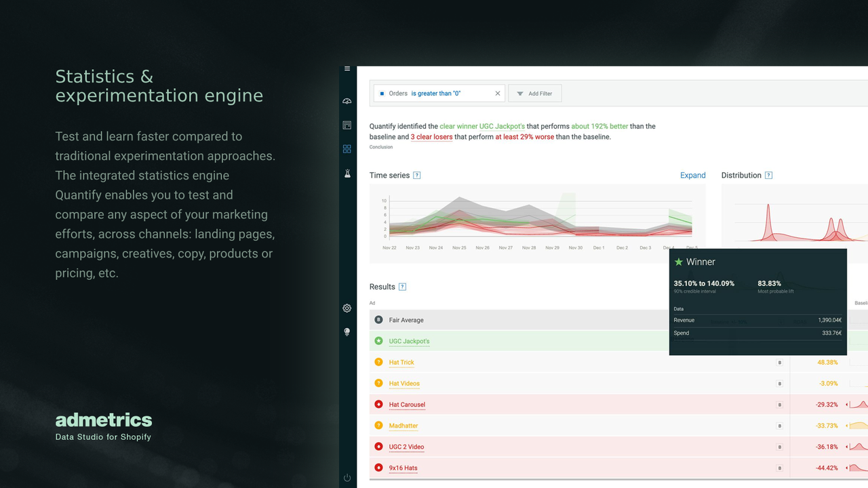Click the power icon at sidebar bottom
This screenshot has width=868, height=488.
pos(347,477)
